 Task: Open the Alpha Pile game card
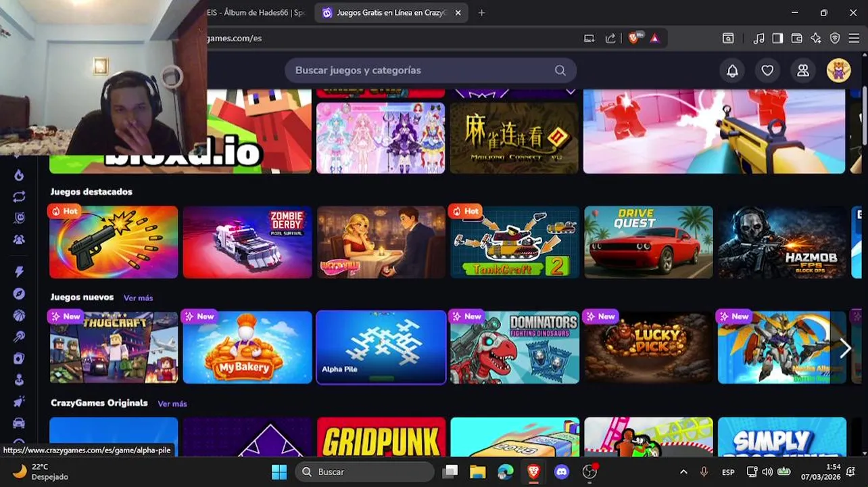tap(381, 348)
